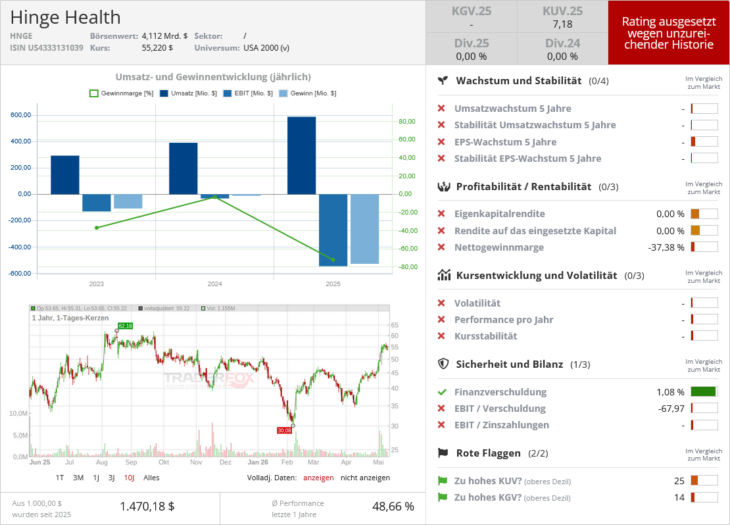Select the 1T chart time range
Screen dimensions: 730x525
[x=60, y=478]
